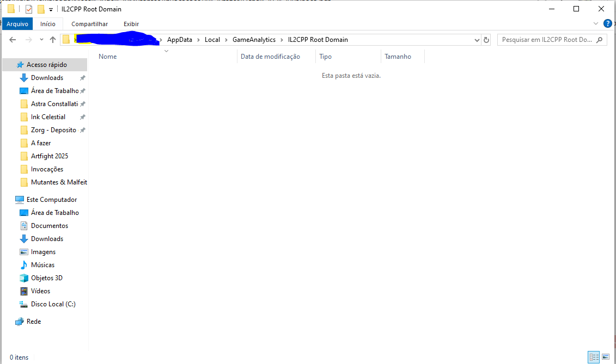Click IL2CPP Root Domain in address path
The height and width of the screenshot is (364, 616).
coord(318,40)
